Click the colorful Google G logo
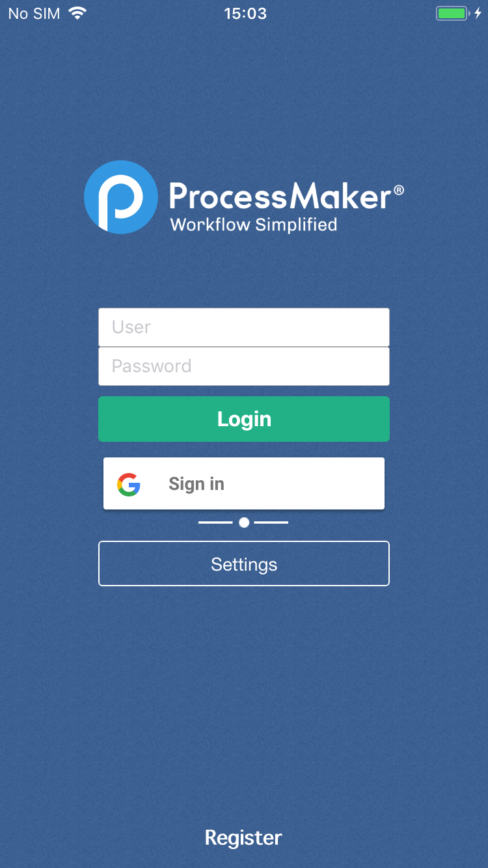 tap(129, 484)
